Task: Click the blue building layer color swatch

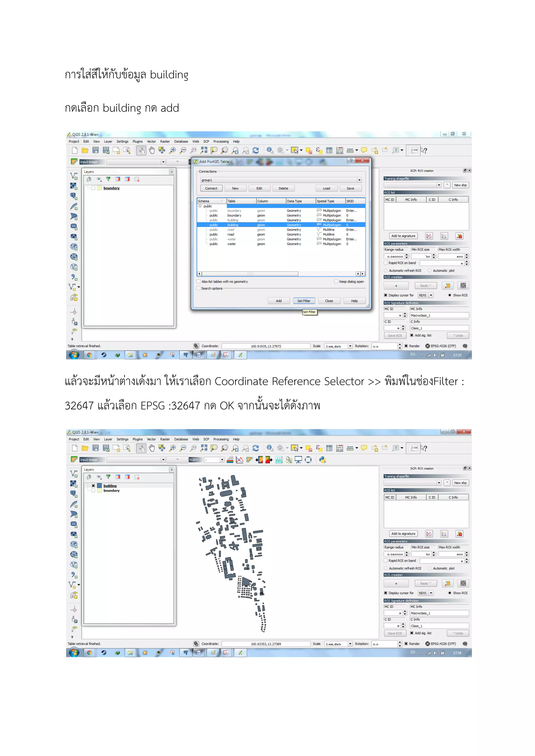Action: coord(99,486)
